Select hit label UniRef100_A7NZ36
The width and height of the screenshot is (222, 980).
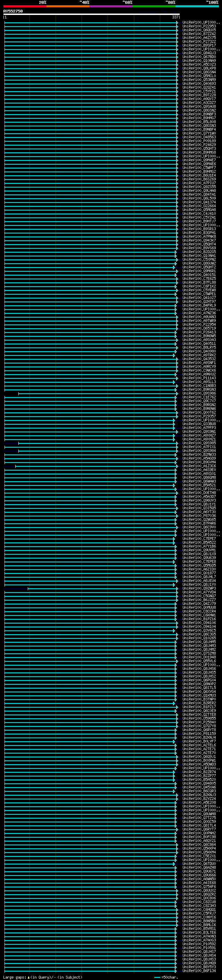click(199, 313)
